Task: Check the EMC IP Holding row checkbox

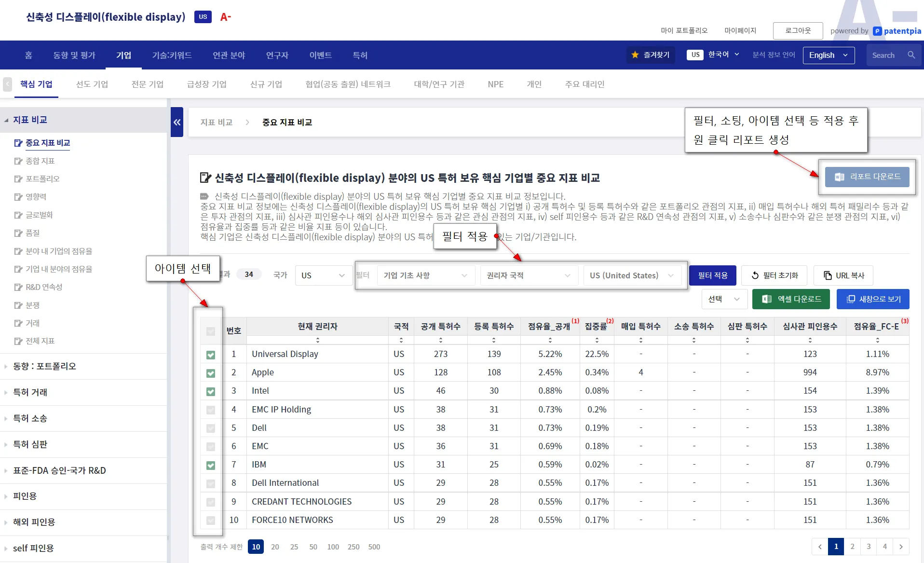Action: [211, 410]
